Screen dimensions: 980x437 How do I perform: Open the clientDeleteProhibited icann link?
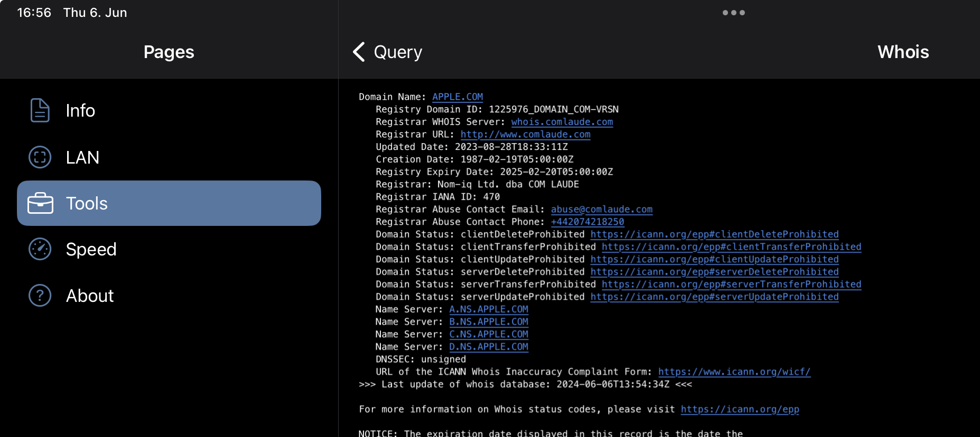point(714,234)
